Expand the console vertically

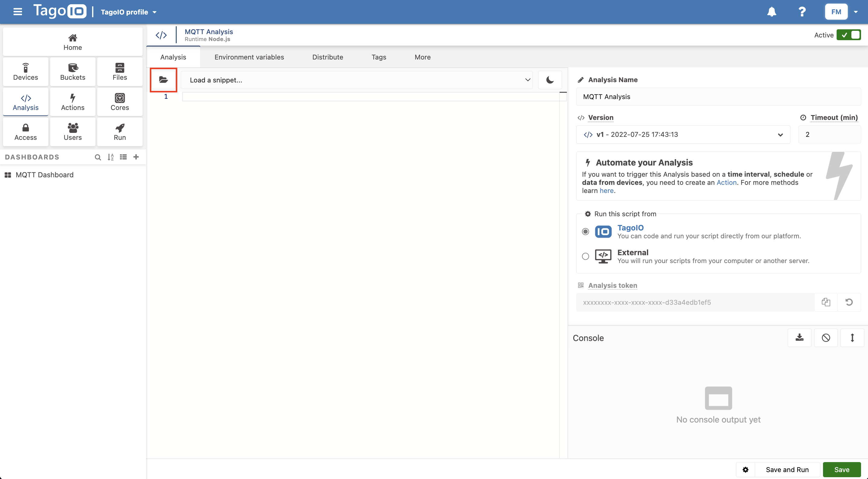click(x=852, y=338)
